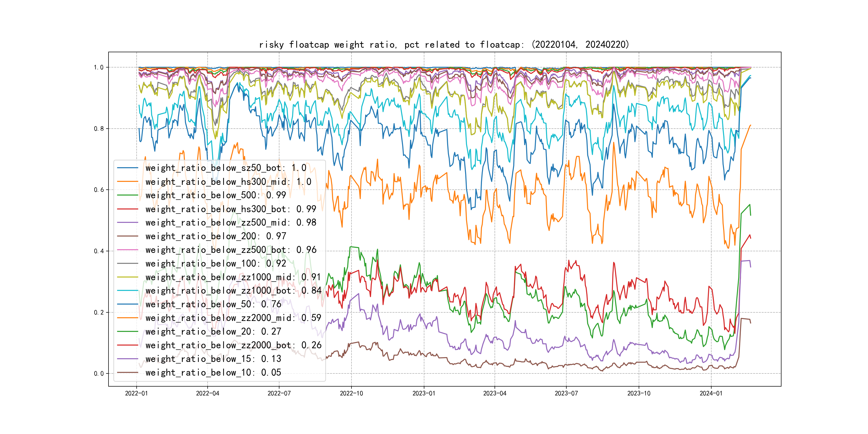Click pink line swatch for zz500_bot legend
Image resolution: width=868 pixels, height=434 pixels.
[127, 250]
